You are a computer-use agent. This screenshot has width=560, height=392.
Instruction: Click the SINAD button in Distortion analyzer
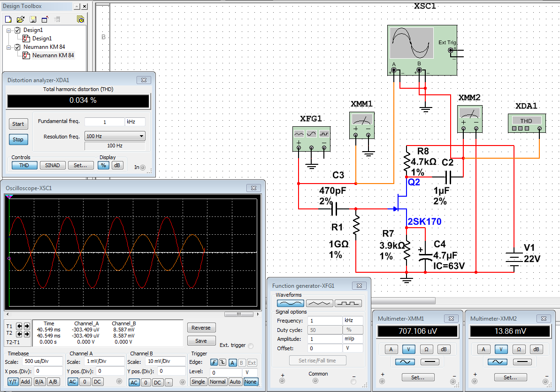click(53, 165)
